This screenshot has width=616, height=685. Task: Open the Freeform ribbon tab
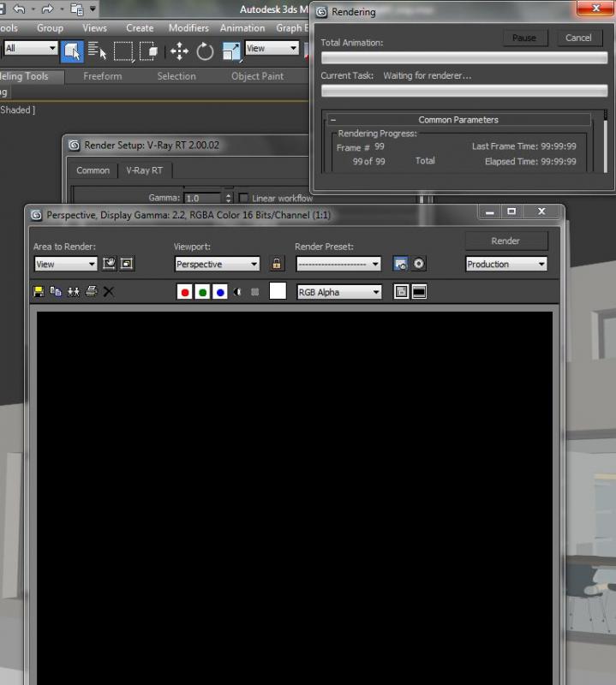pyautogui.click(x=103, y=76)
